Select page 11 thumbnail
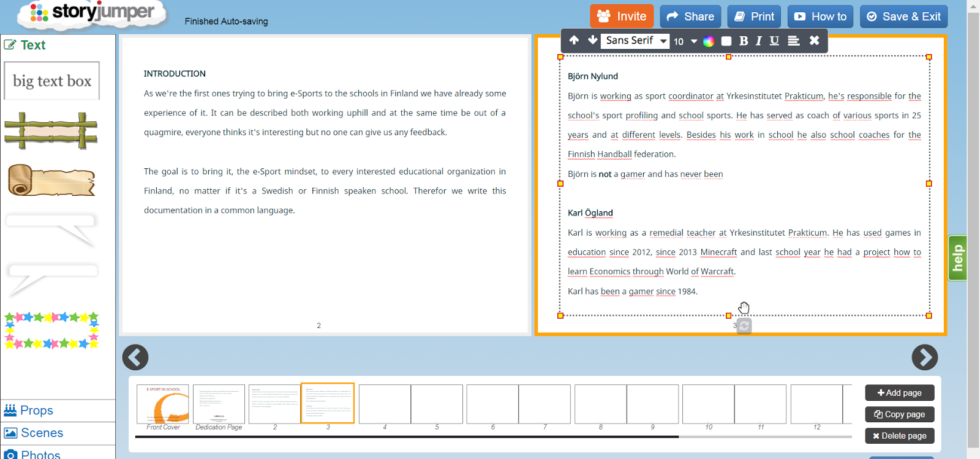The image size is (980, 459). click(x=761, y=404)
